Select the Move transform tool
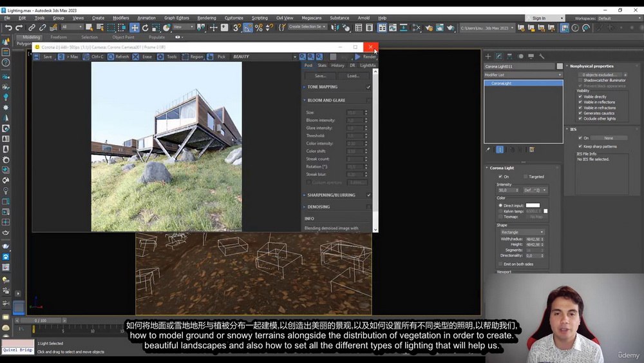Image resolution: width=644 pixels, height=363 pixels. point(135,28)
